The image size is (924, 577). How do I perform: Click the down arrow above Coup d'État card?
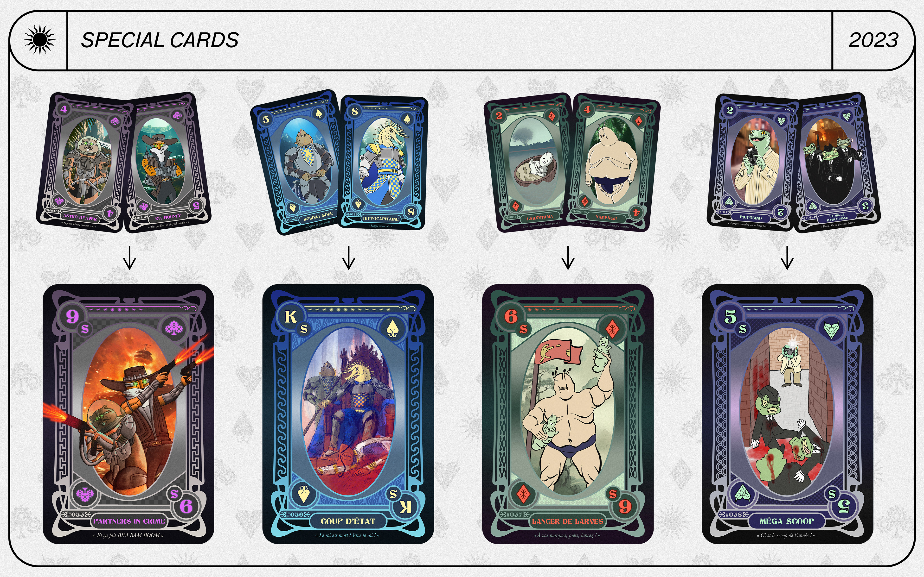[349, 257]
